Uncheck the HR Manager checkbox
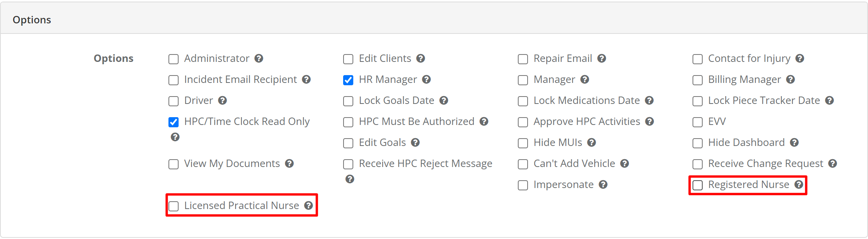The width and height of the screenshot is (868, 239). tap(348, 80)
